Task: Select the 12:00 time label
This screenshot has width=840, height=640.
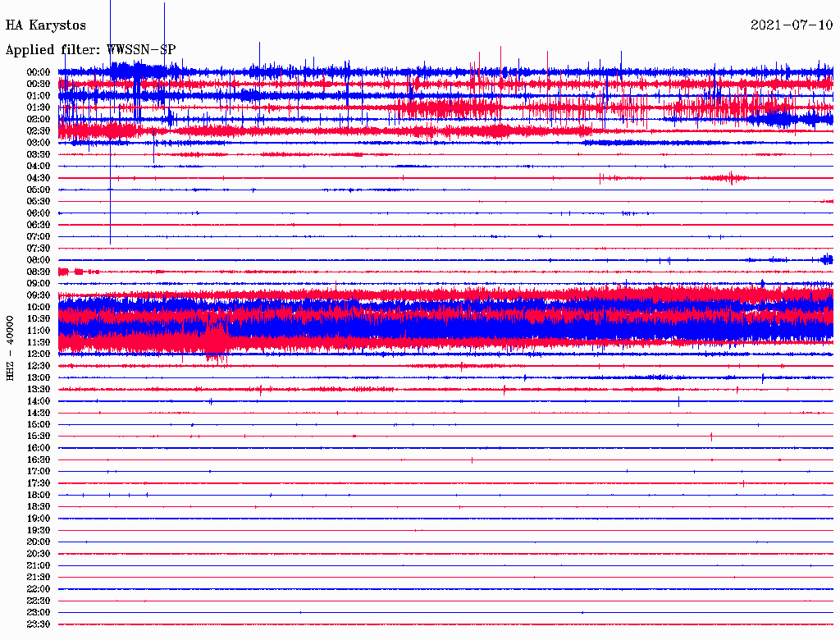Action: [x=39, y=354]
